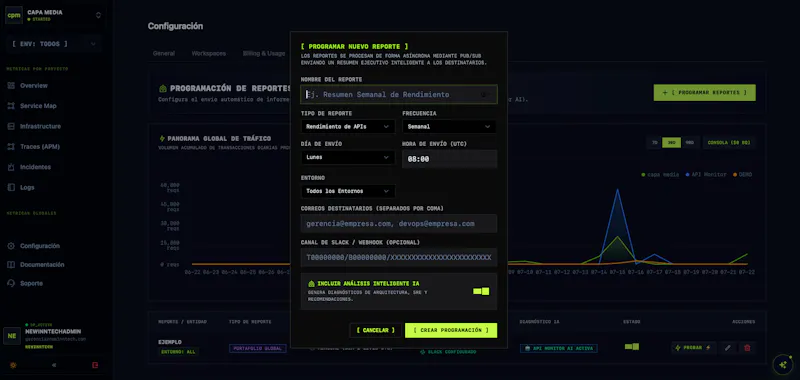Viewport: 800px width, 380px height.
Task: Toggle Incluir Análisis Inteligente IA switch
Action: click(481, 291)
